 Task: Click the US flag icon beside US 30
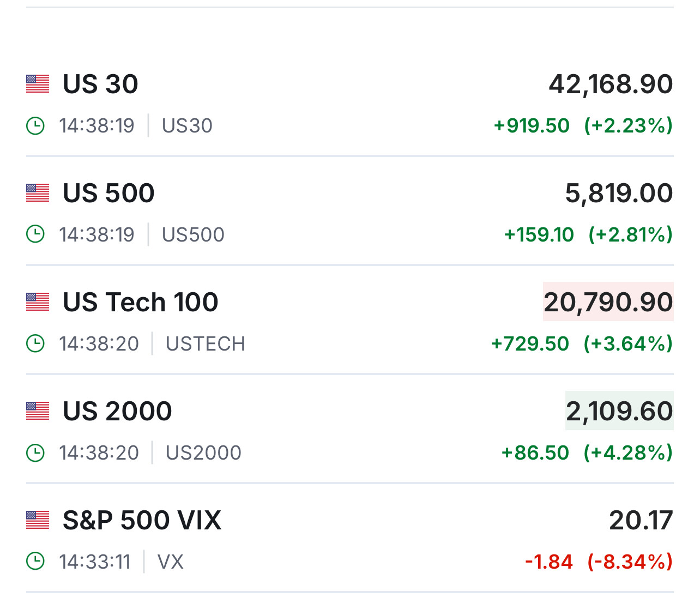[x=38, y=84]
